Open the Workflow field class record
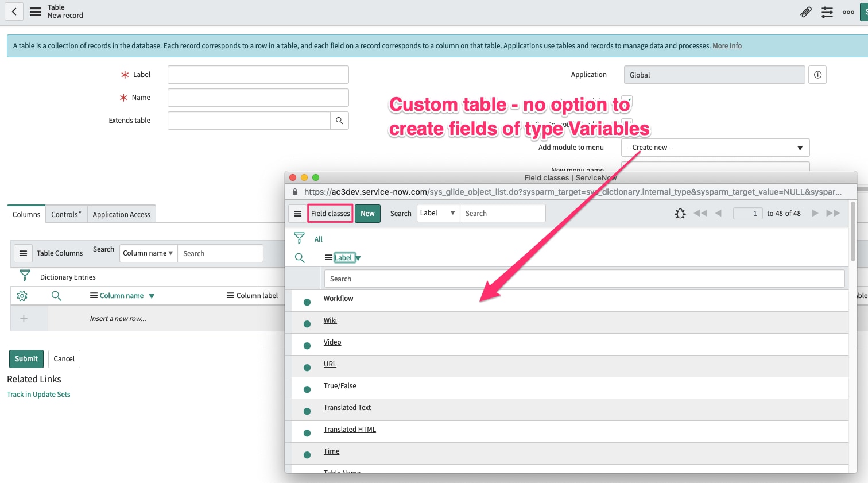 pyautogui.click(x=338, y=298)
